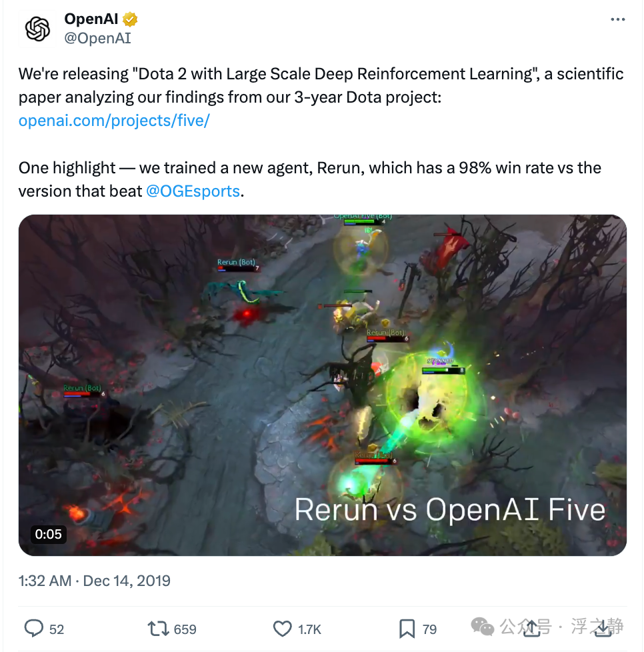Open the @OpenAI handle link
The image size is (644, 652).
98,38
